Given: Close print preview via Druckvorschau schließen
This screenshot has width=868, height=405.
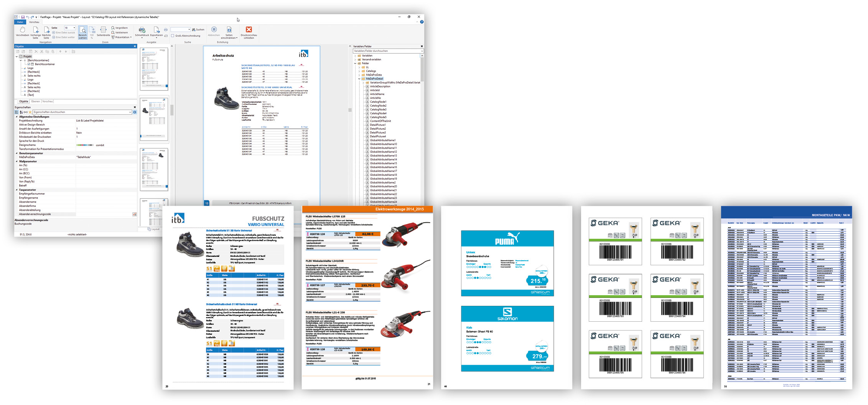Looking at the screenshot, I should point(249,33).
